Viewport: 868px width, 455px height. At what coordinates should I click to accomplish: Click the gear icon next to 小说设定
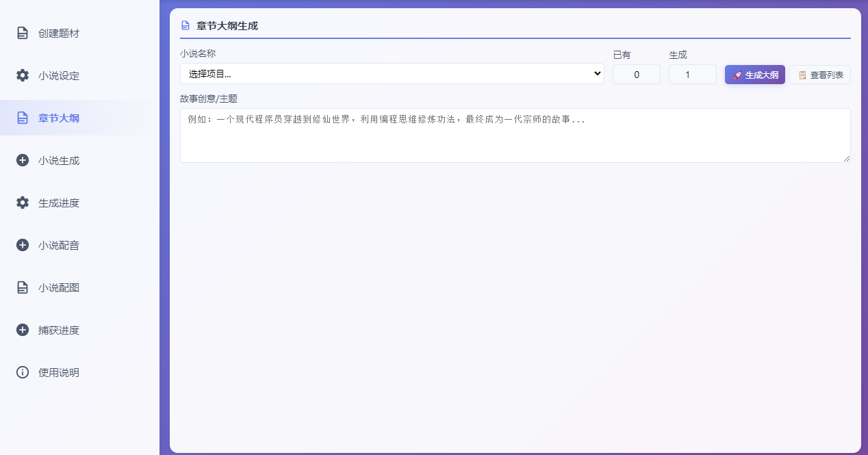(x=23, y=75)
